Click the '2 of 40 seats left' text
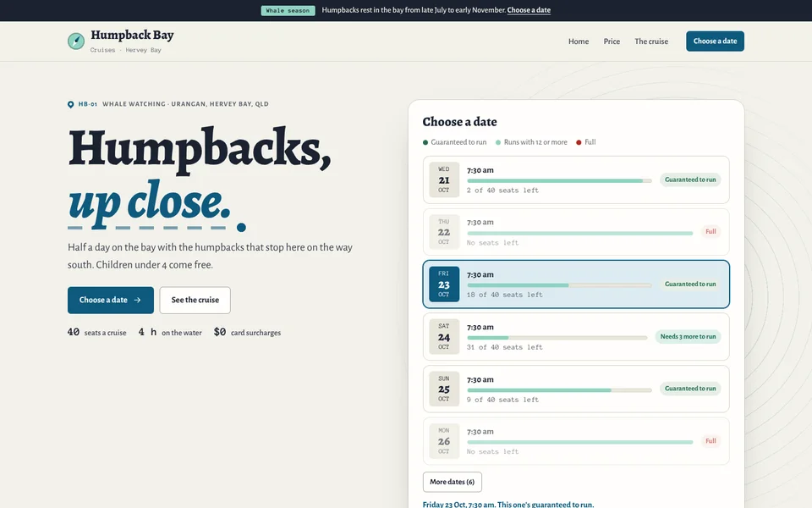Image resolution: width=812 pixels, height=508 pixels. pos(502,190)
